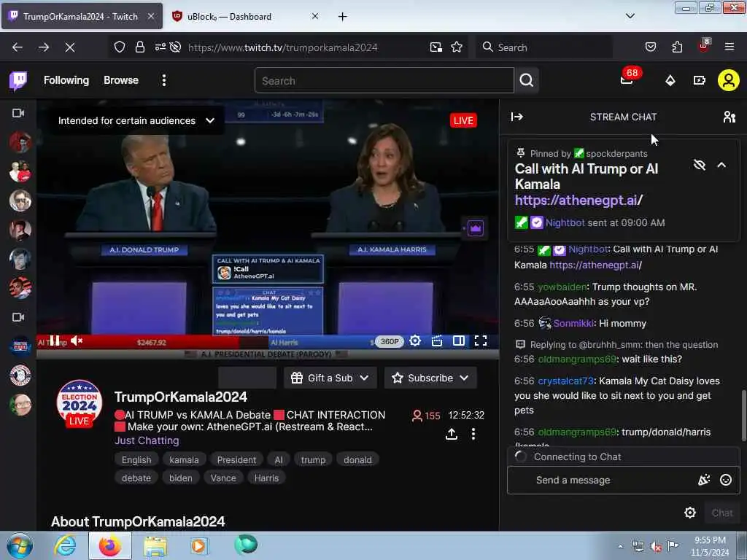The height and width of the screenshot is (560, 747).
Task: Collapse the stream chat panel
Action: coord(517,117)
